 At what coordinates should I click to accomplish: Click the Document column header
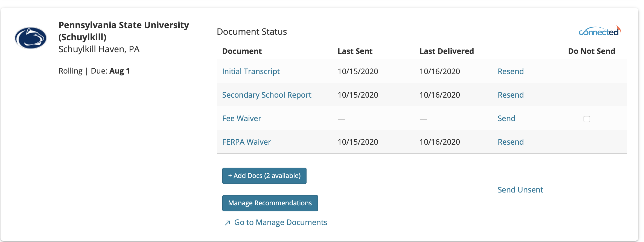(x=242, y=51)
